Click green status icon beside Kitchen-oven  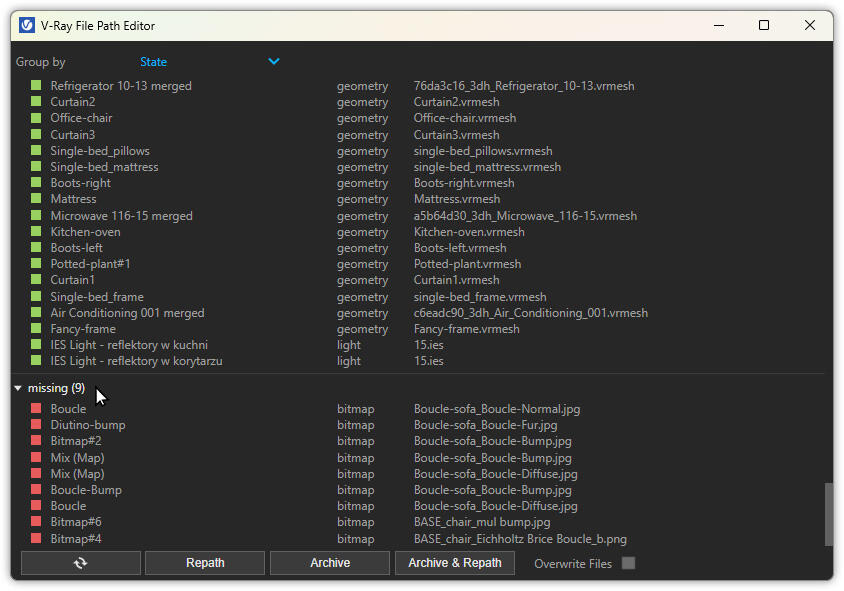point(36,232)
